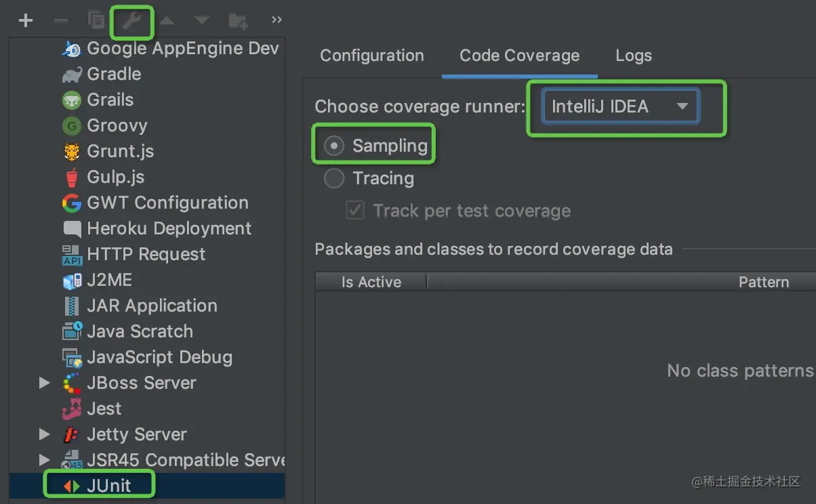Click the wrench edit templates icon
The width and height of the screenshot is (816, 504).
click(131, 21)
